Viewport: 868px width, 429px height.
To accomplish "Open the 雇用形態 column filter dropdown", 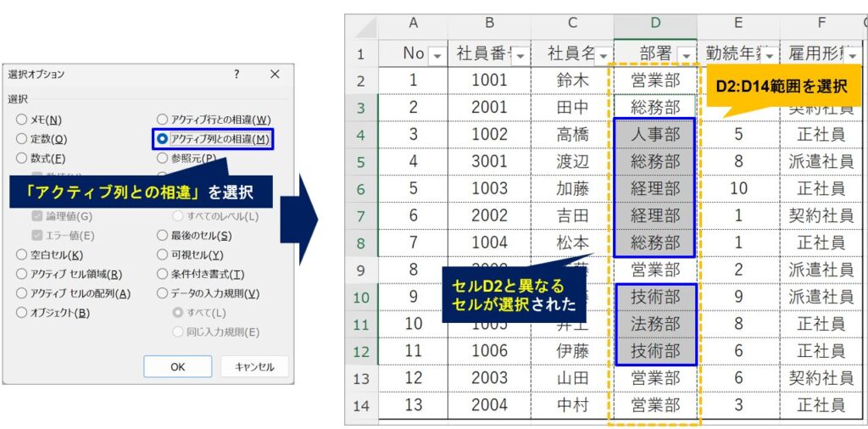I will pos(851,55).
